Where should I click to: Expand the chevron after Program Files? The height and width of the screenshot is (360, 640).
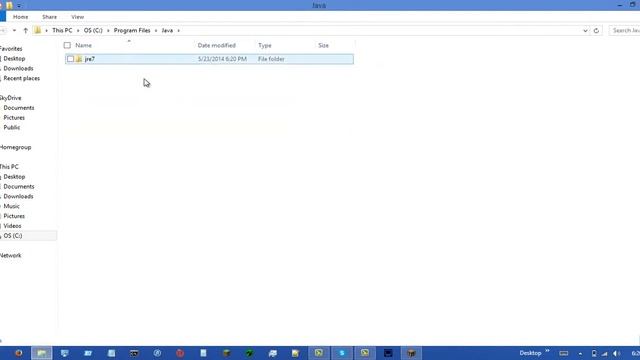tap(156, 31)
